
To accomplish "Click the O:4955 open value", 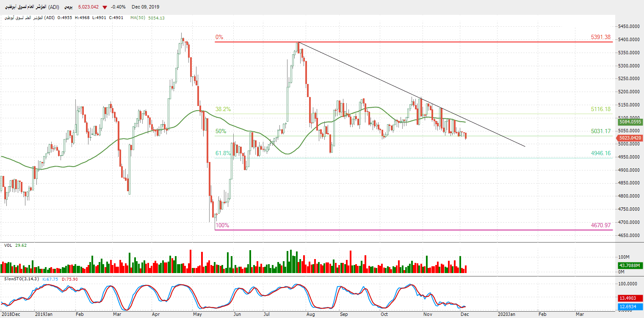I will [x=65, y=18].
